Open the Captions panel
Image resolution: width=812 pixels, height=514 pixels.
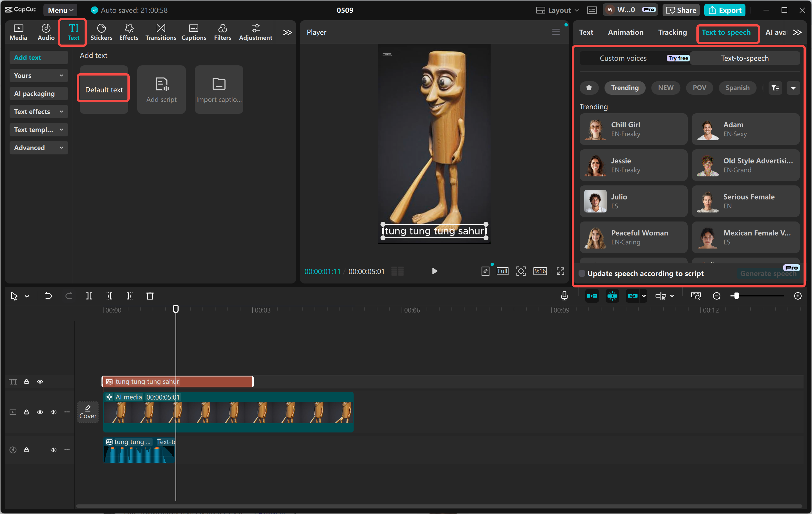(x=194, y=32)
